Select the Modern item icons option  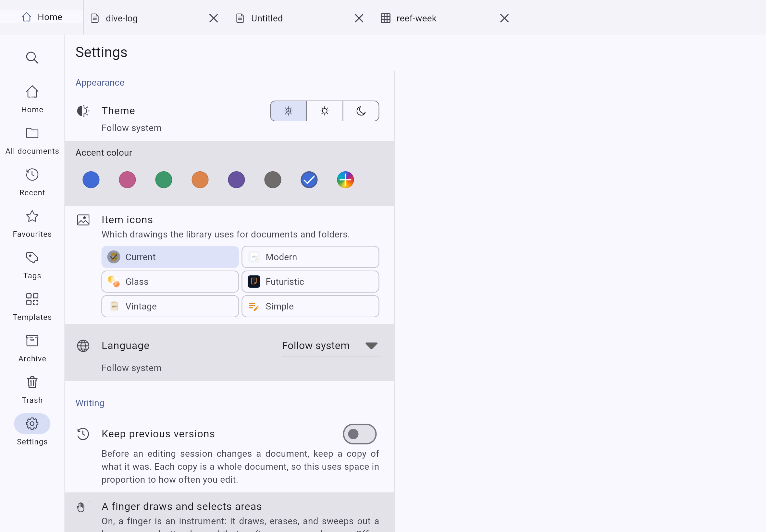(310, 257)
